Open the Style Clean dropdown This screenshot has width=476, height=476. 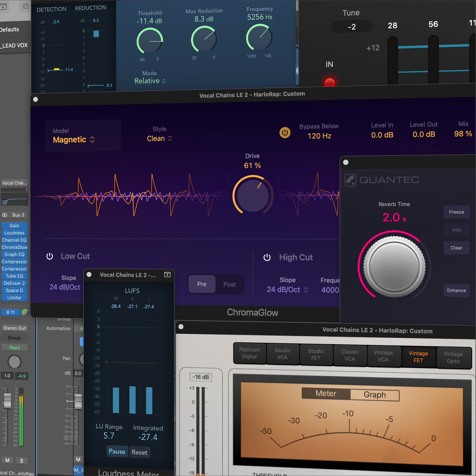tap(159, 138)
